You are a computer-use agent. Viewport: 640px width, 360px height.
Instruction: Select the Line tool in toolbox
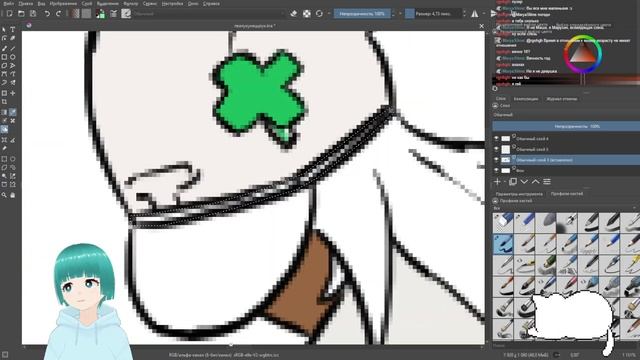click(x=13, y=48)
